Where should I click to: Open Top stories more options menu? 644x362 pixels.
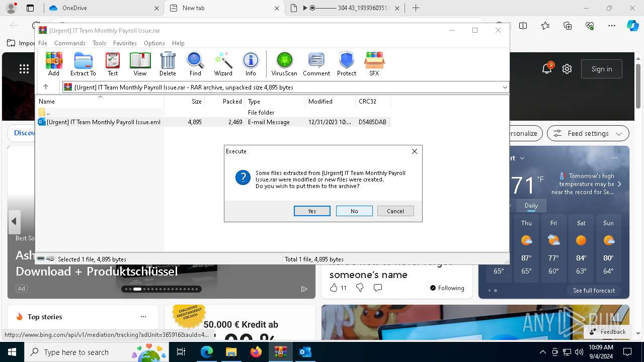[x=143, y=317]
